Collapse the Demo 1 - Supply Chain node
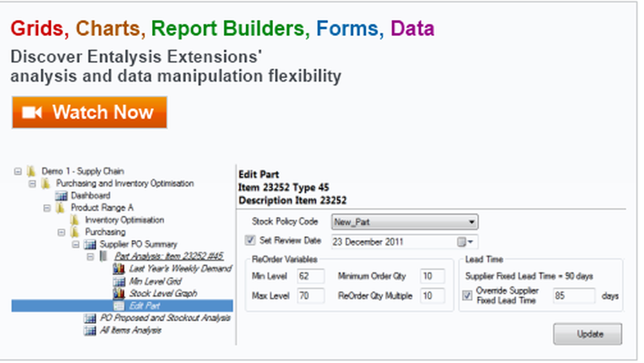 [17, 171]
